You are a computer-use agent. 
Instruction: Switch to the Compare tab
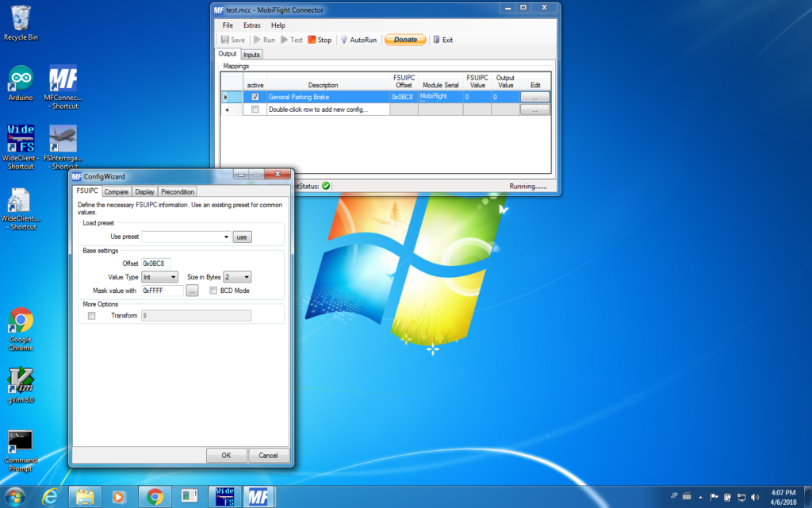click(116, 191)
